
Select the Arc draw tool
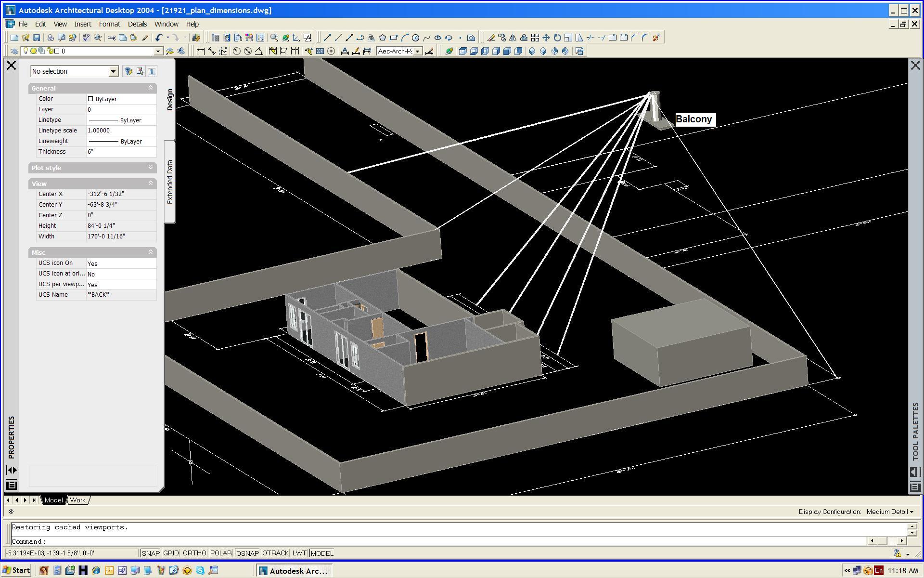point(405,38)
